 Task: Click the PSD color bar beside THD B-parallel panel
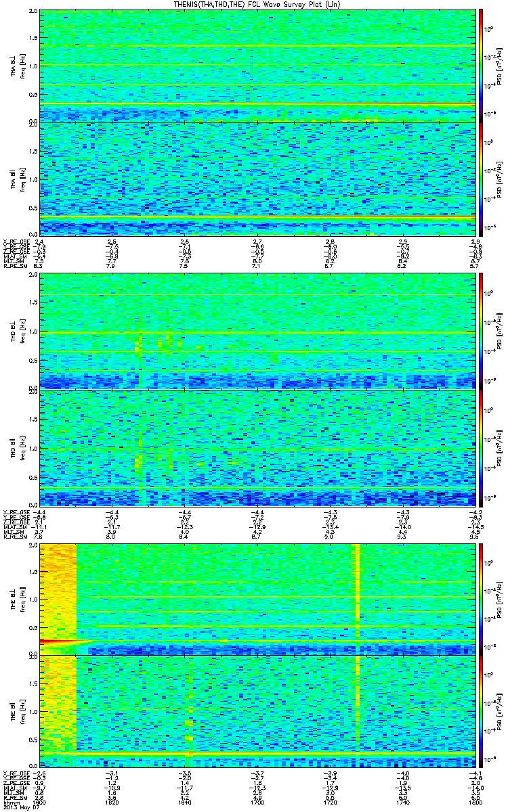tap(480, 448)
